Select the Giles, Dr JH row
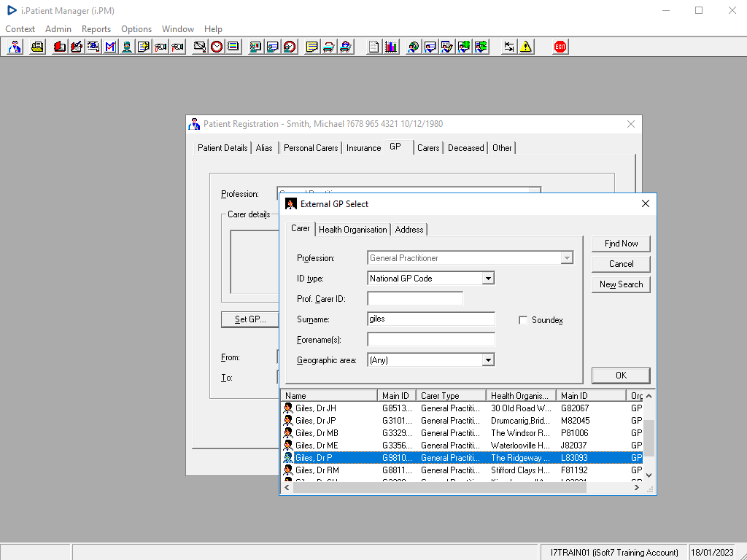Viewport: 747px width, 560px height. point(462,408)
